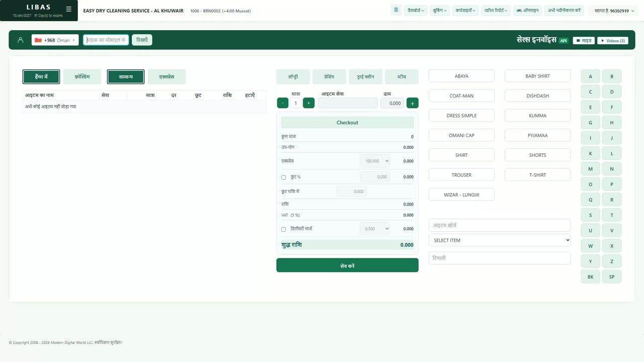The width and height of the screenshot is (644, 362).
Task: Decrease quantity with the minus button
Action: pyautogui.click(x=283, y=103)
